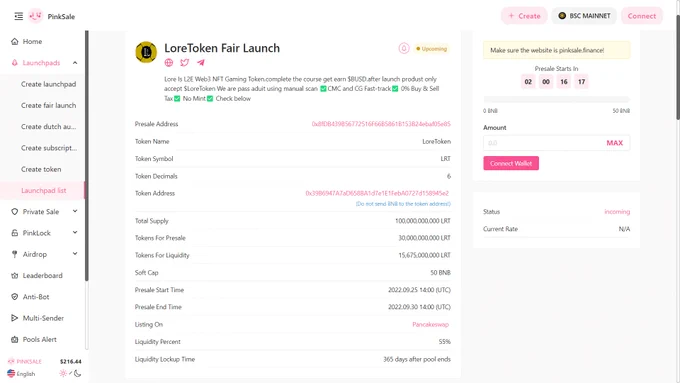Select the Tokens For Liquidity value
680x383 pixels.
click(x=424, y=255)
